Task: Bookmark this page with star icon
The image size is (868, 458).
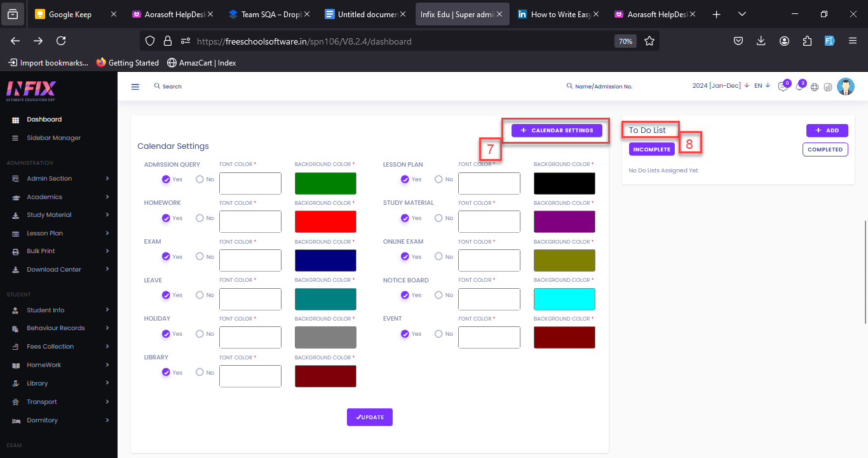Action: [649, 41]
